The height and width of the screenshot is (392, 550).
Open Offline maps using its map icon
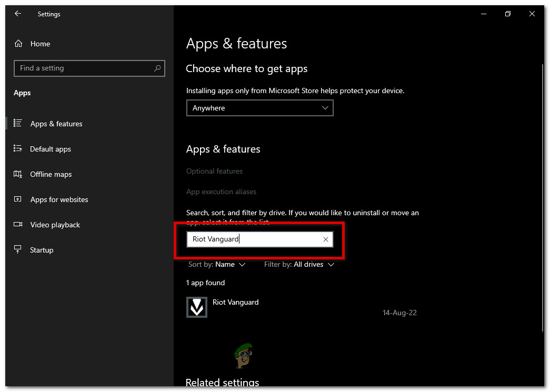tap(17, 174)
